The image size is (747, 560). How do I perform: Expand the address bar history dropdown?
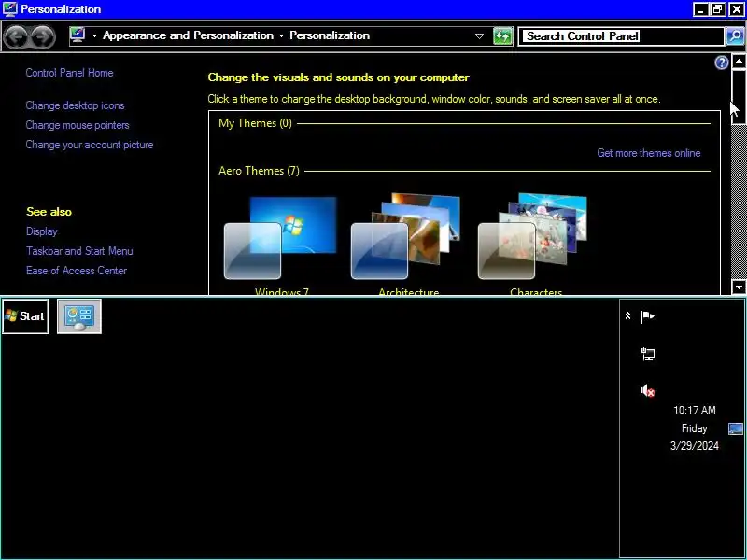pyautogui.click(x=479, y=36)
